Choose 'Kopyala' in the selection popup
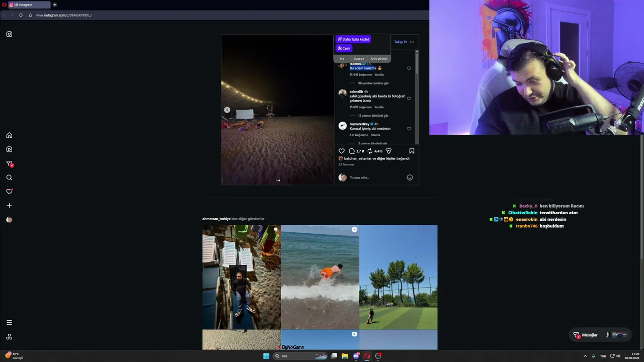Screen dimensions: 644x362 click(x=359, y=59)
